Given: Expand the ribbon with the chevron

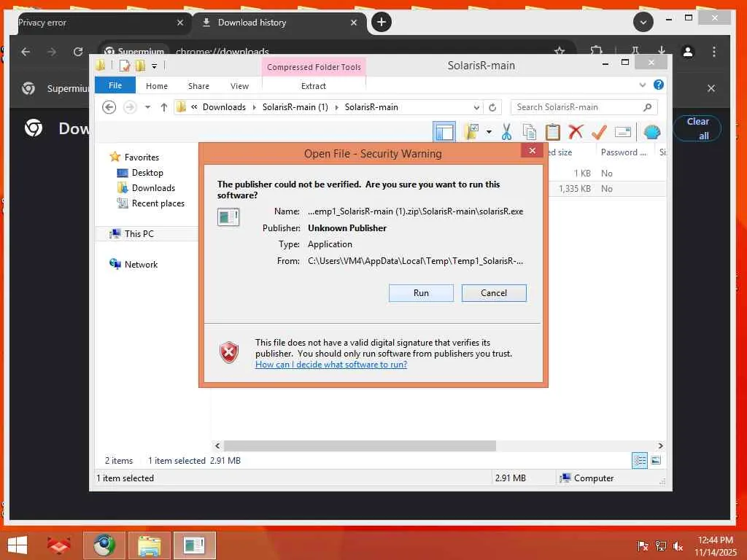Looking at the screenshot, I should tap(643, 85).
